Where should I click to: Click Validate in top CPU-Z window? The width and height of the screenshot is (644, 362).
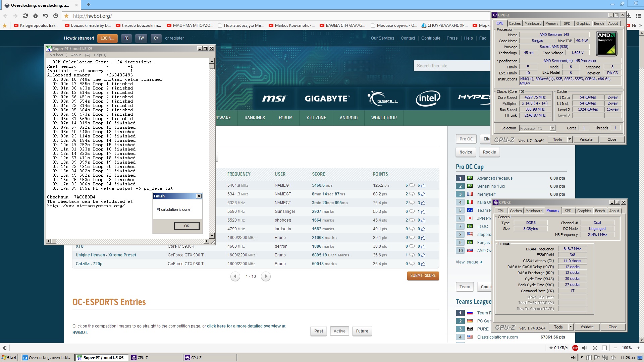click(x=586, y=139)
